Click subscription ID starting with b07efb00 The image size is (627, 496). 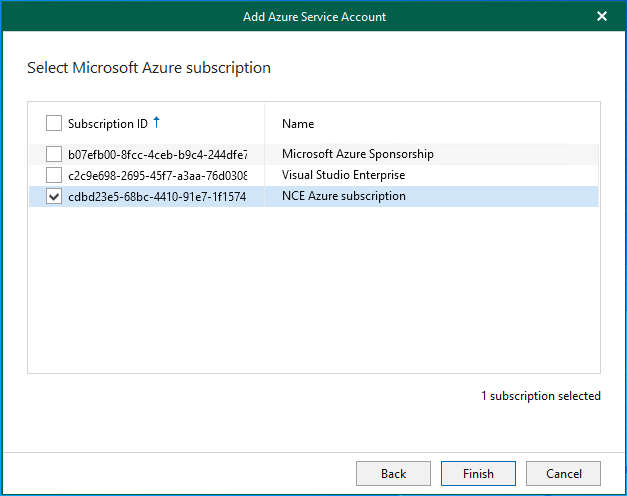157,154
